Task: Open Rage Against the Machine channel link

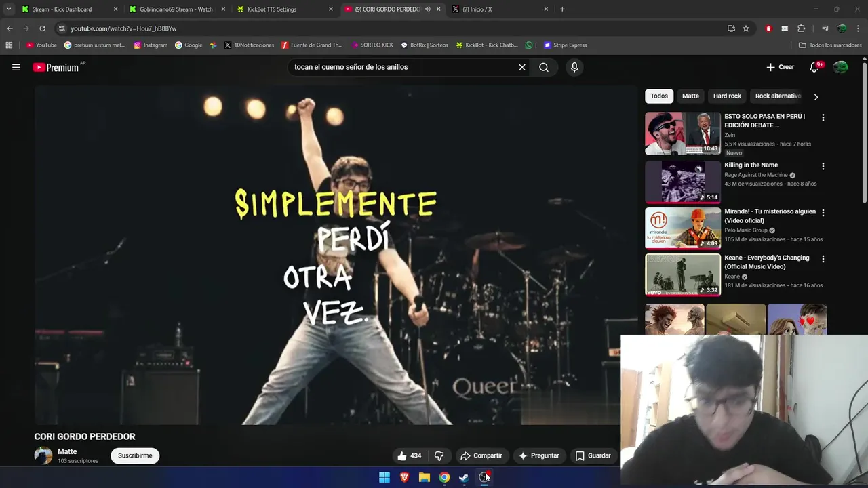Action: point(755,175)
